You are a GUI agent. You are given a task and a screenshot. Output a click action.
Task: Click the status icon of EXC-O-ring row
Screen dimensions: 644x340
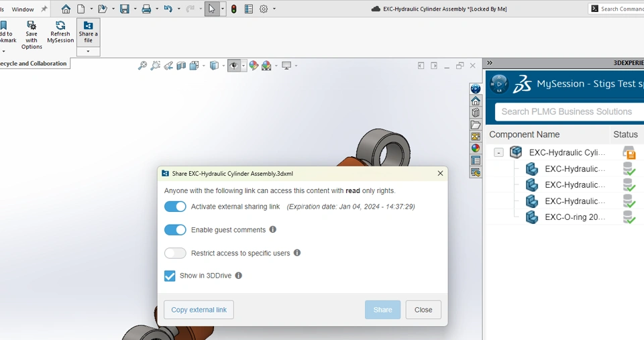pyautogui.click(x=629, y=217)
